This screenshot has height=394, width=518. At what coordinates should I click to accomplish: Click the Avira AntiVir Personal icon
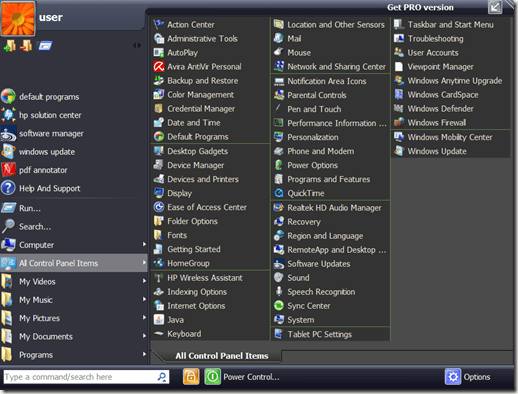(x=159, y=67)
